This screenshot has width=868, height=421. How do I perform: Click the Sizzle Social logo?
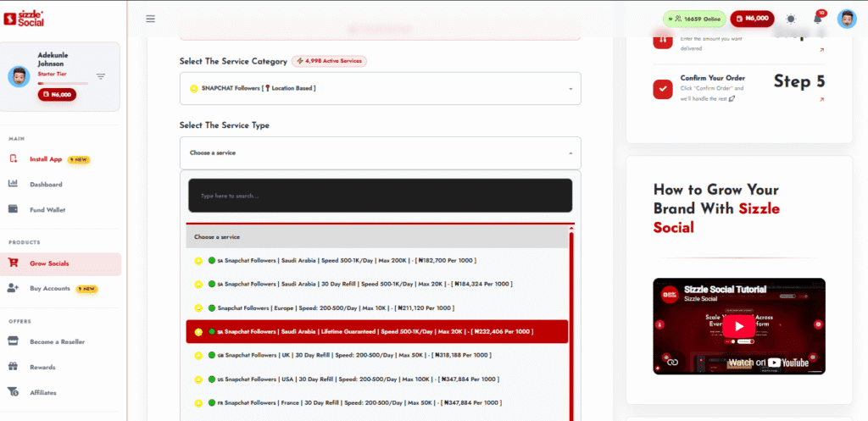[24, 19]
